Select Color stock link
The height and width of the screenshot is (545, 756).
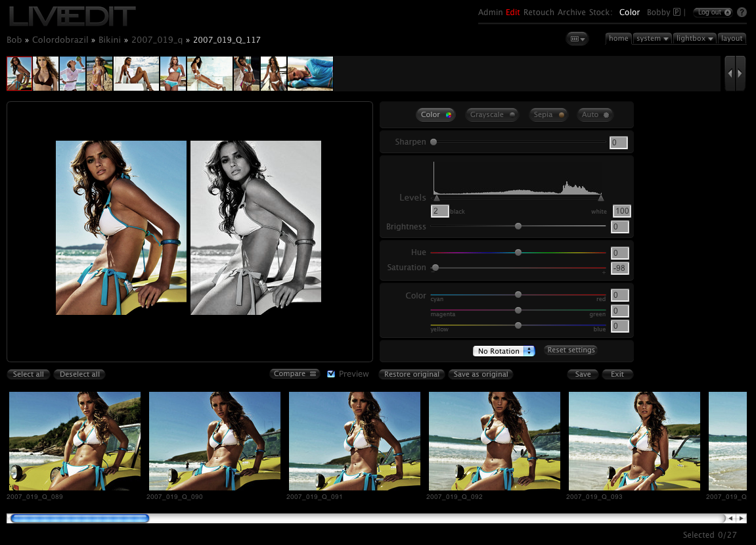click(629, 12)
